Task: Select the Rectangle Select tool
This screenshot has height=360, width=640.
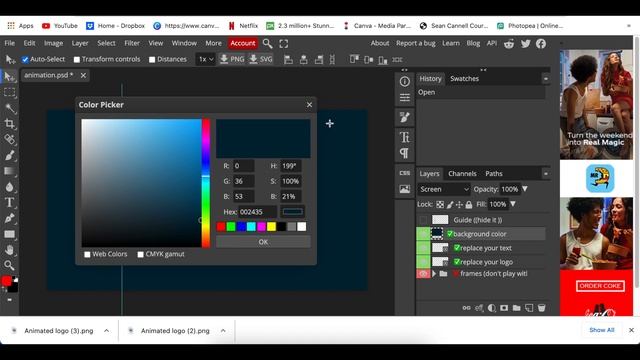Action: tap(9, 92)
